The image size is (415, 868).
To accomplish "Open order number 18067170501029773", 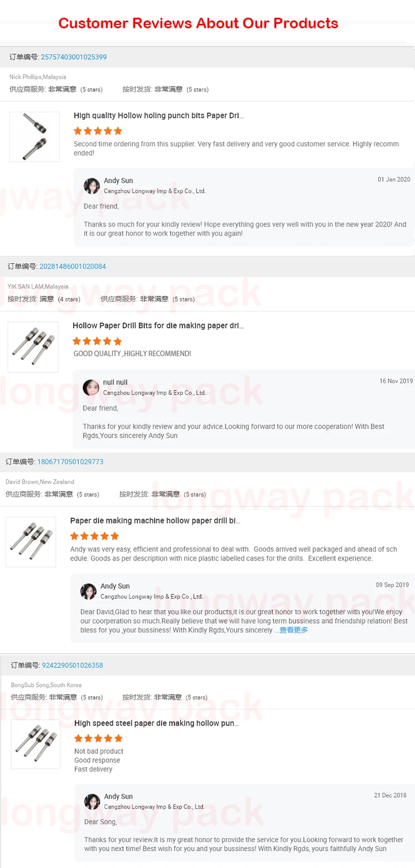I will point(70,461).
